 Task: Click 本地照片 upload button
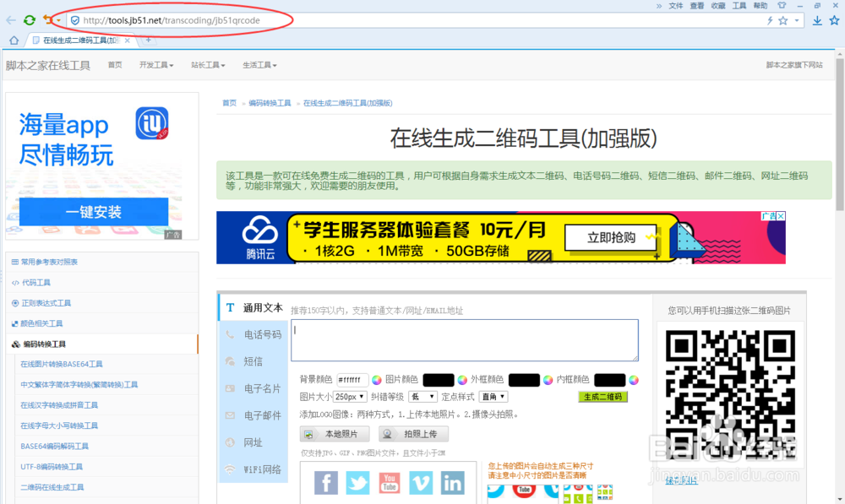pyautogui.click(x=335, y=434)
